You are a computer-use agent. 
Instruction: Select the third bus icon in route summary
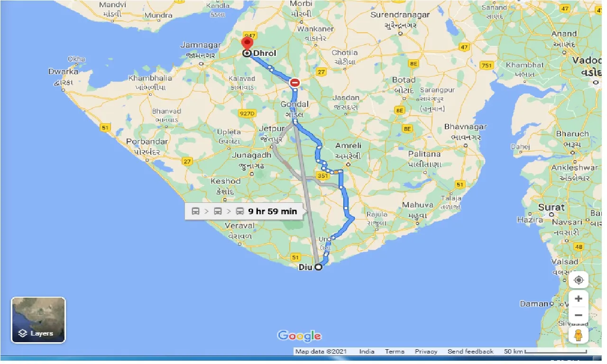(239, 211)
